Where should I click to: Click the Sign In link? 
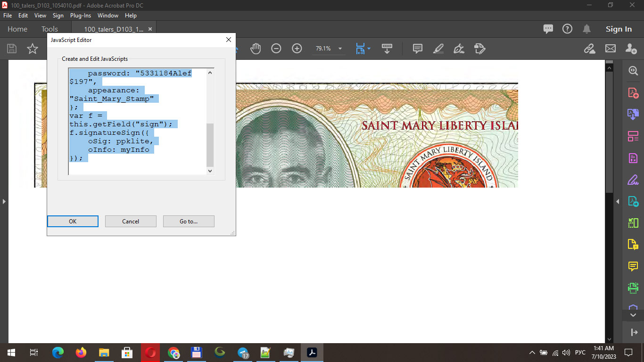(x=619, y=29)
